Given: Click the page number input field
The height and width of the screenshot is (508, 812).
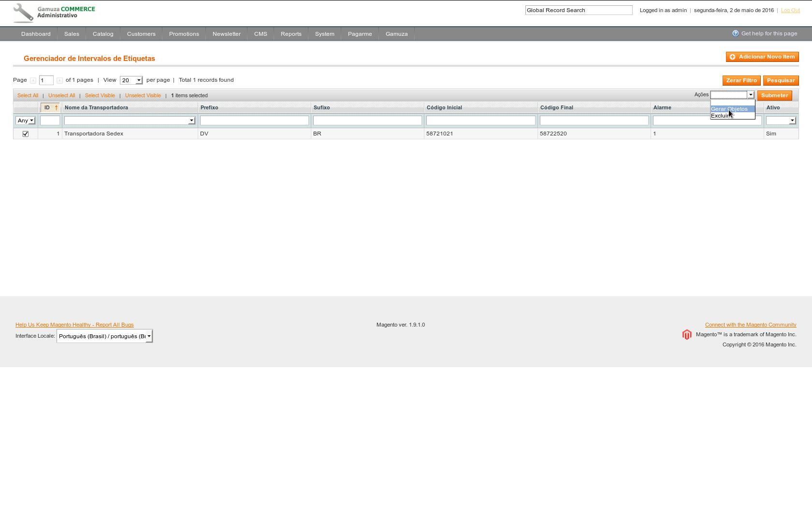Looking at the screenshot, I should (x=46, y=80).
